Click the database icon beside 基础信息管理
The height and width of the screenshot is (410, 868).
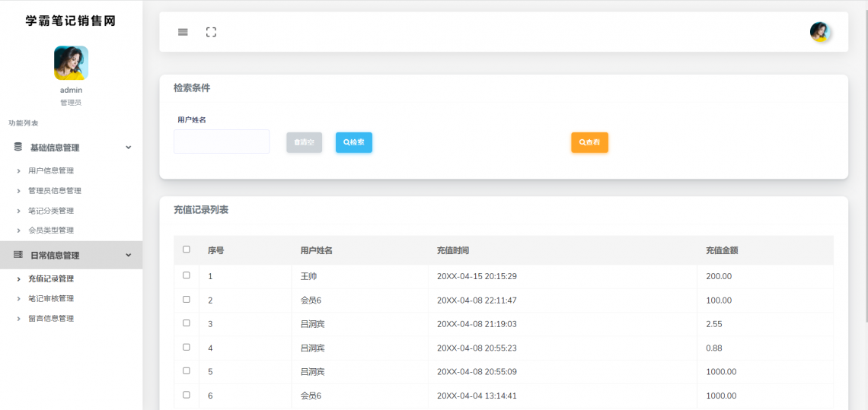pos(18,147)
